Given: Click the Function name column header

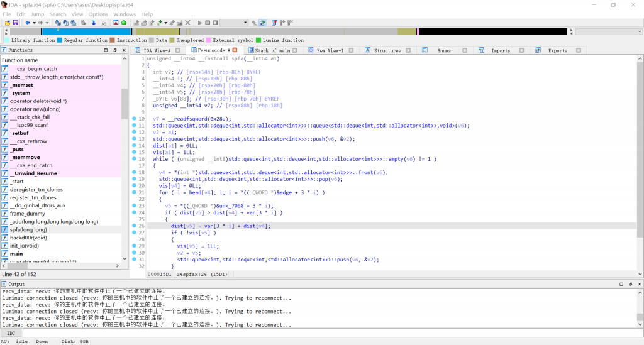Looking at the screenshot, I should point(61,60).
